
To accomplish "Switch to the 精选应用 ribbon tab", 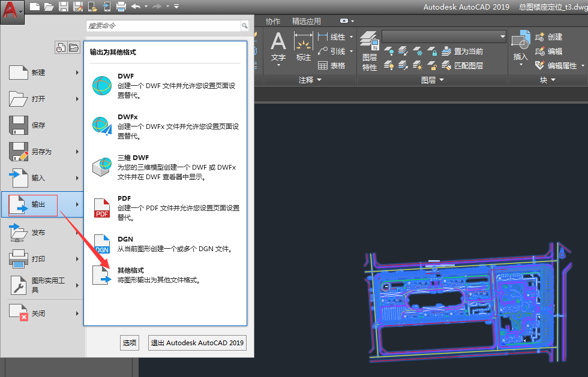I will [307, 21].
